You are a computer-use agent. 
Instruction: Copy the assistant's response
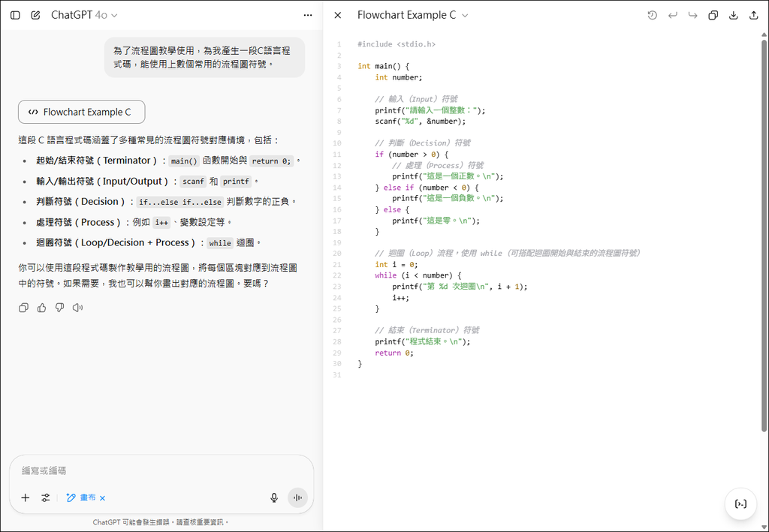click(x=23, y=308)
